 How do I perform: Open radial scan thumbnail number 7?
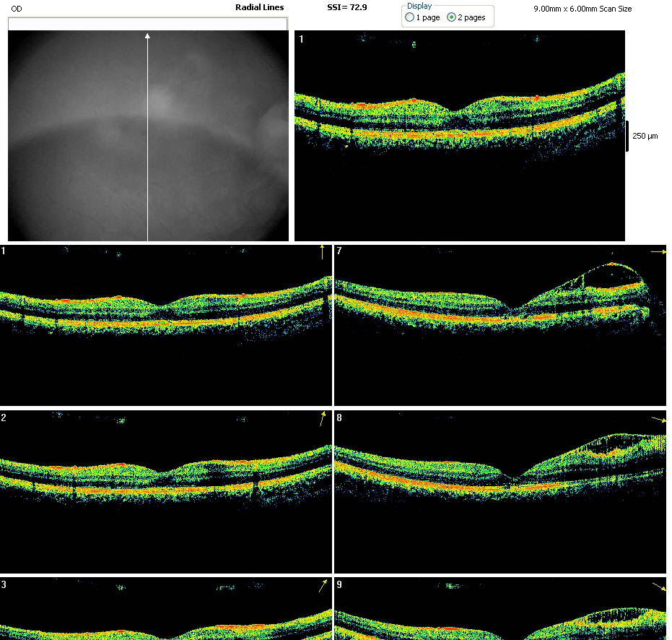pos(500,325)
